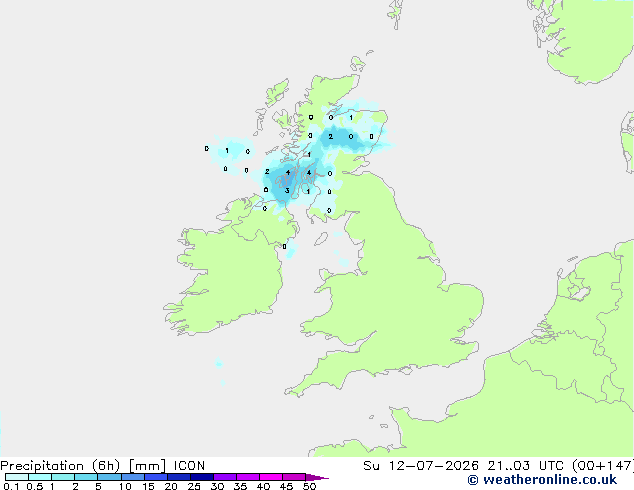
Task: Click the '40' legend scale label
Action: pos(263,486)
